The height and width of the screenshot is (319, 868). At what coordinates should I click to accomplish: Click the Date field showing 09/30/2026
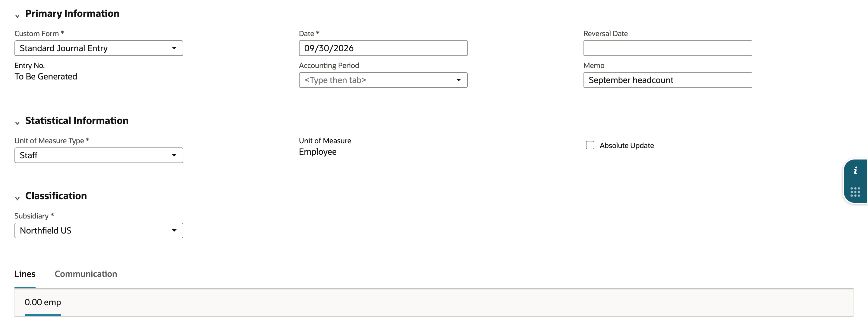(x=383, y=48)
